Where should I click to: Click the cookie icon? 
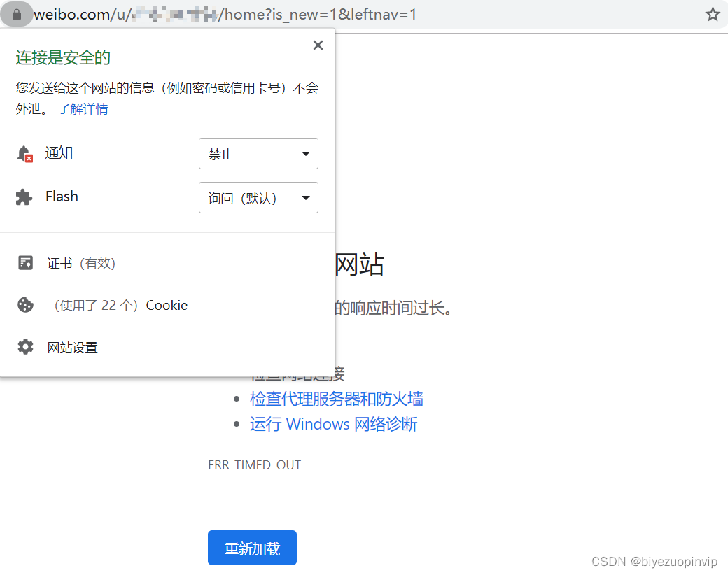[25, 305]
